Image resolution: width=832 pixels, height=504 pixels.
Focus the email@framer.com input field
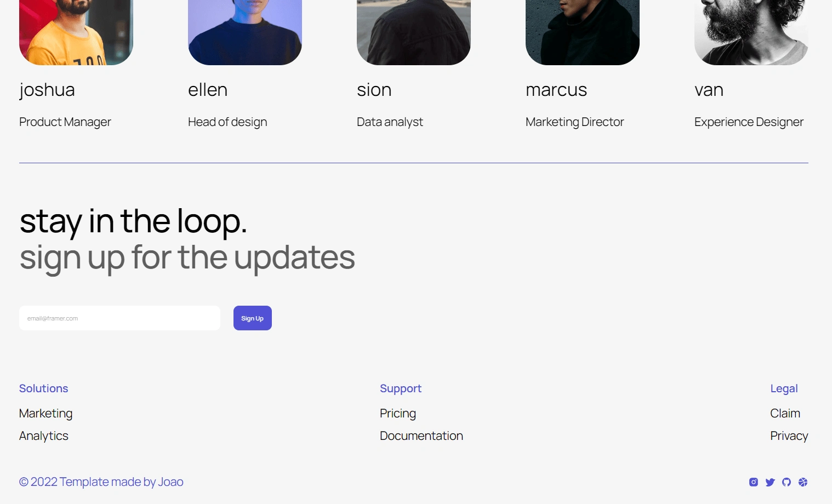click(119, 318)
